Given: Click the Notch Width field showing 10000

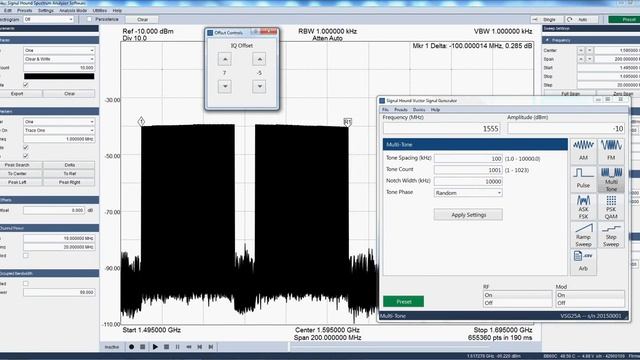Looking at the screenshot, I should [x=468, y=181].
